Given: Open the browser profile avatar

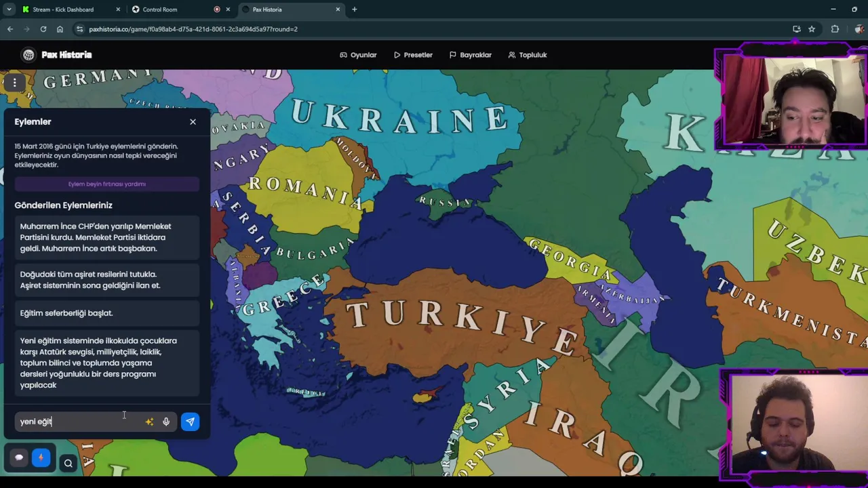Looking at the screenshot, I should 859,29.
